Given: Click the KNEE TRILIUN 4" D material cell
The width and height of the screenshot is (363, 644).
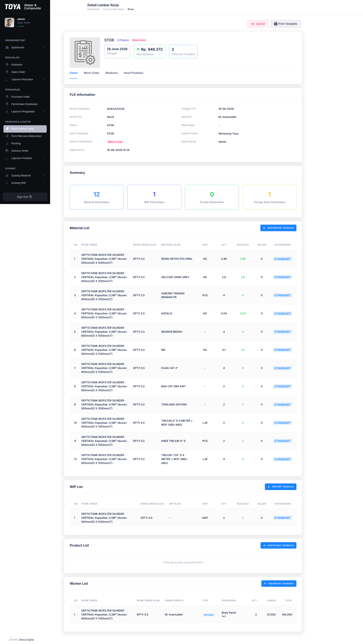Looking at the screenshot, I should click(x=174, y=441).
